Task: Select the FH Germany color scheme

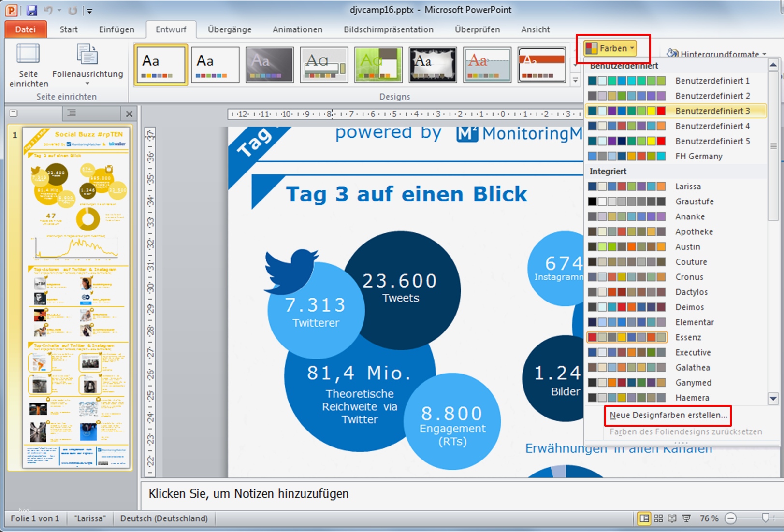Action: coord(676,156)
